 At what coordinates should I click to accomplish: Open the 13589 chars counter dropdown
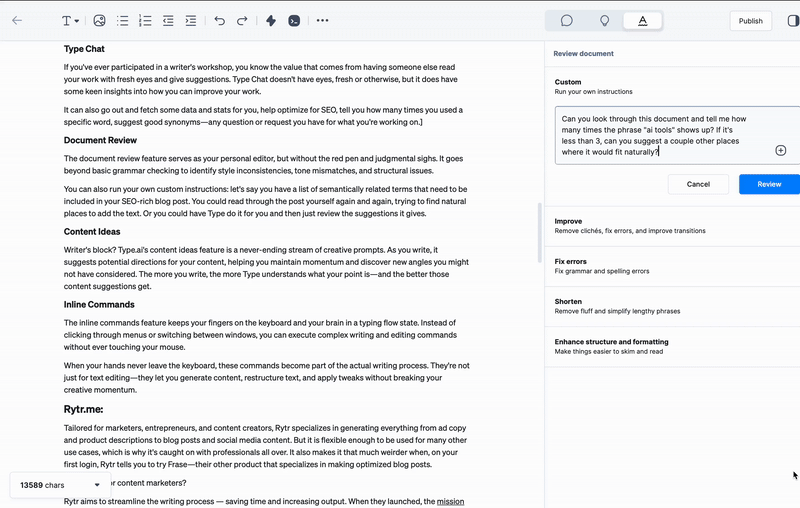click(x=60, y=485)
